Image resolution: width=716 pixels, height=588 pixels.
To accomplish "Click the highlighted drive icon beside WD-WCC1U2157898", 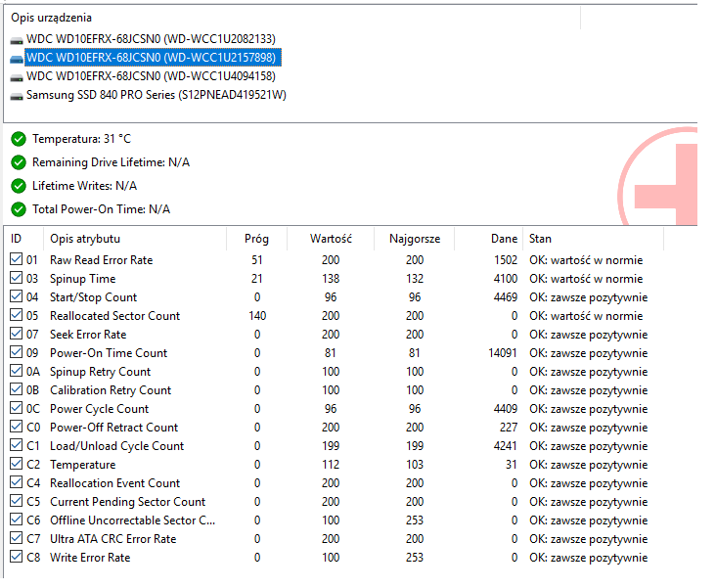I will (17, 60).
